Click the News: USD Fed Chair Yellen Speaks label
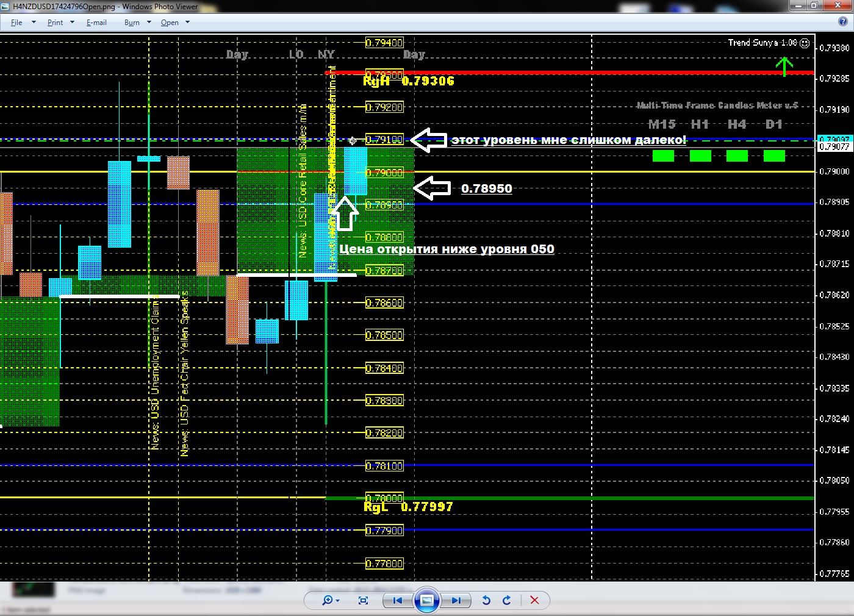Viewport: 854px width, 616px height. (184, 374)
